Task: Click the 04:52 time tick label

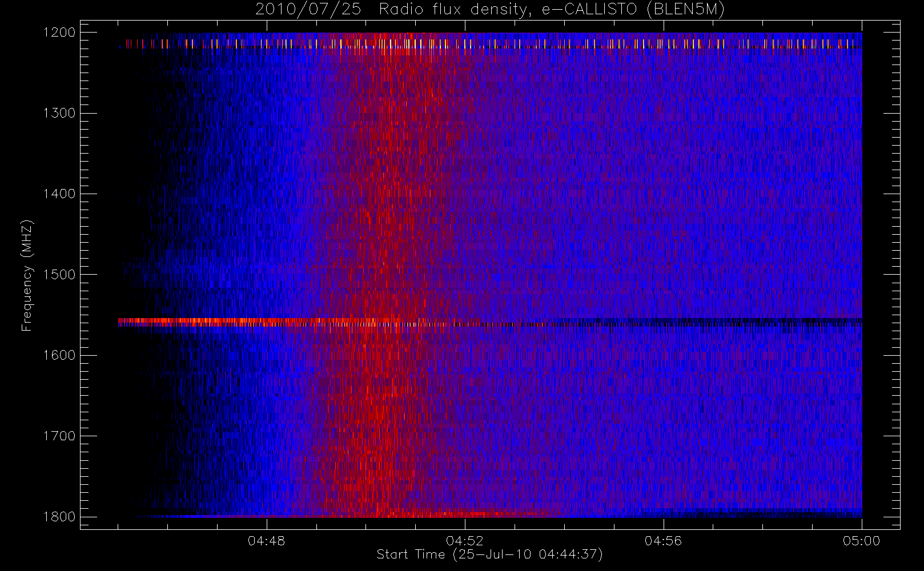Action: tap(465, 541)
